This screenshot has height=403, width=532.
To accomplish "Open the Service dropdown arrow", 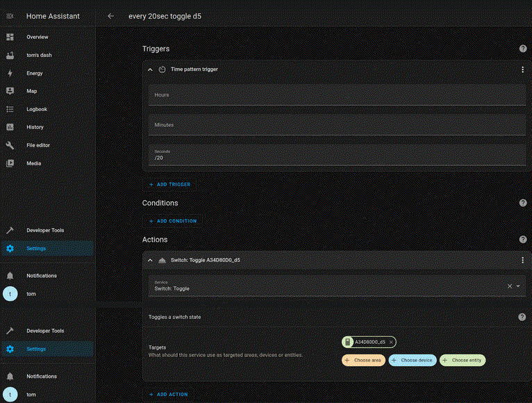I will point(518,286).
